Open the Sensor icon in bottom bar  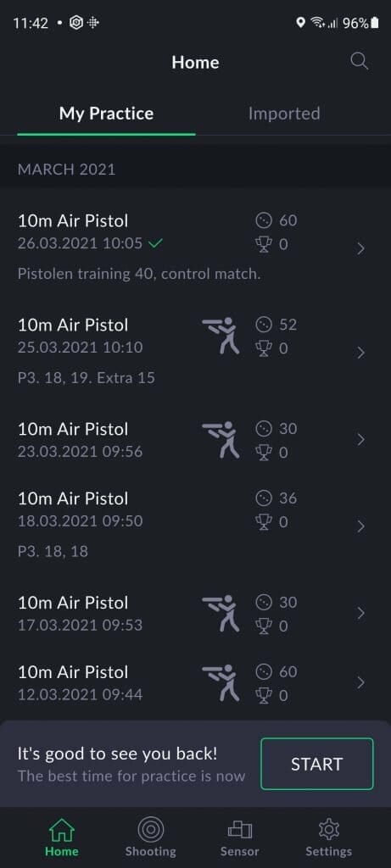[x=239, y=830]
